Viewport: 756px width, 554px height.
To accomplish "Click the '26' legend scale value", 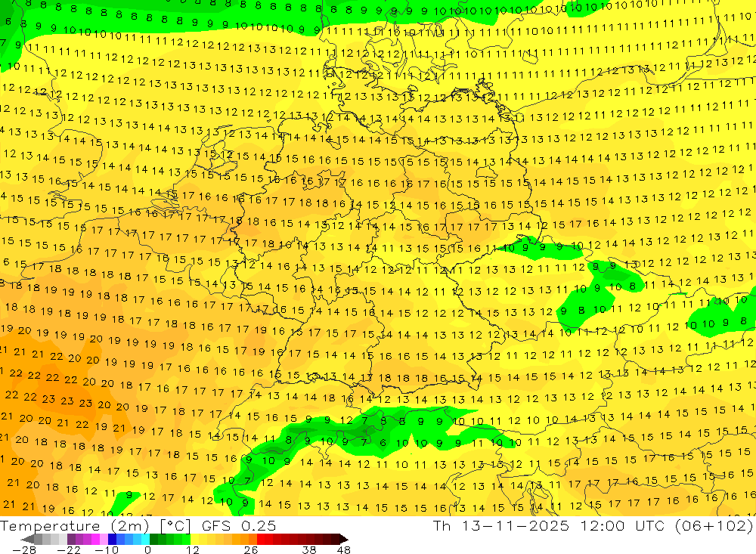I will click(x=251, y=549).
